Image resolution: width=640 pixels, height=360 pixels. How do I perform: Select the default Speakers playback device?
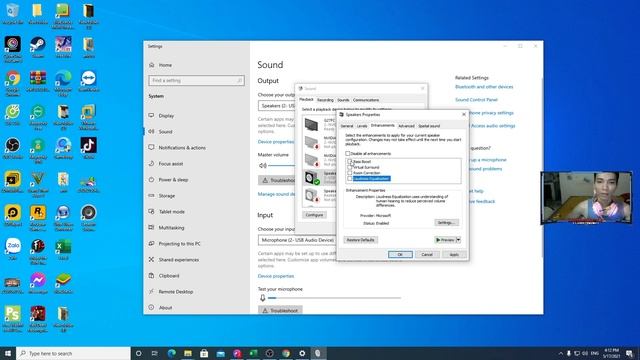[319, 178]
